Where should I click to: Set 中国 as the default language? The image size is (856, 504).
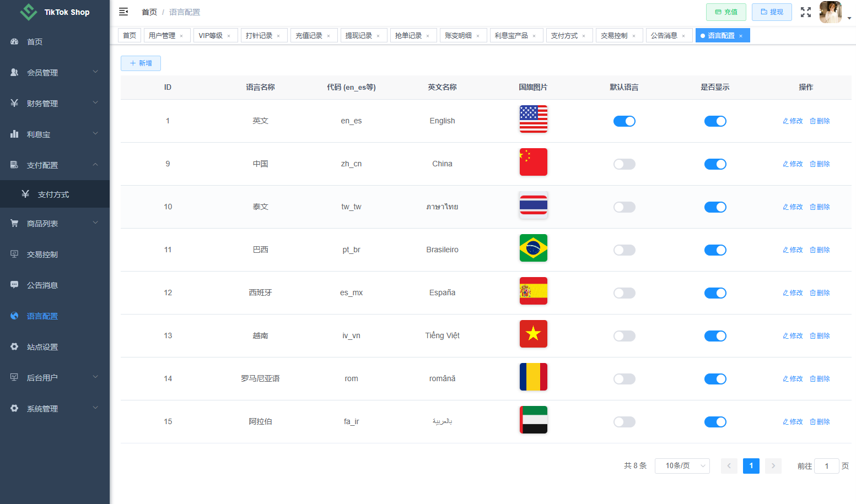click(x=624, y=164)
